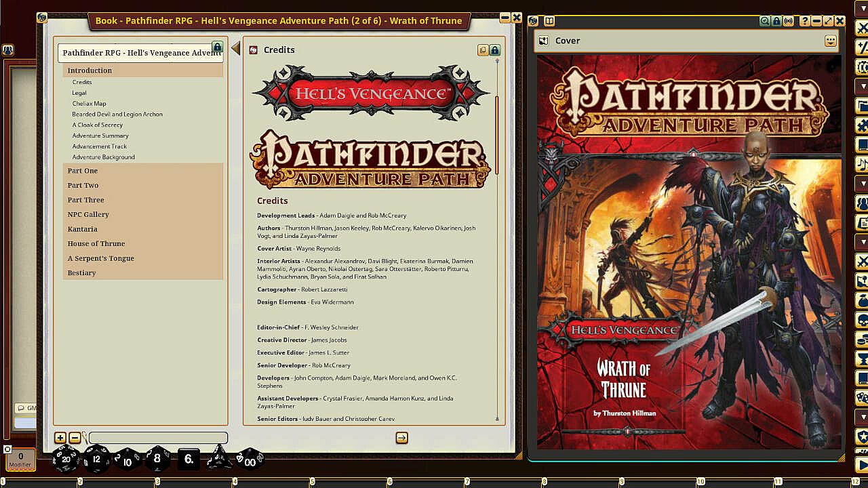Roll the d20 die
The height and width of the screenshot is (488, 868).
coord(66,460)
